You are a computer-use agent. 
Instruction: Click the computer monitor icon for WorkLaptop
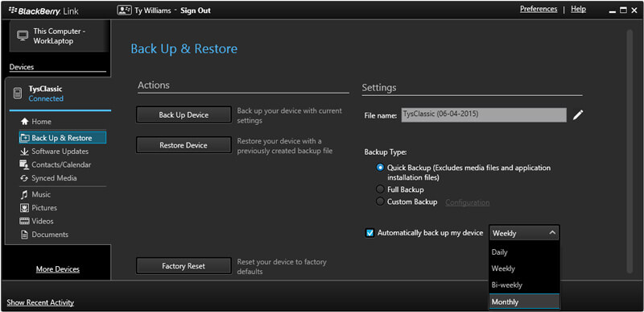pos(23,35)
